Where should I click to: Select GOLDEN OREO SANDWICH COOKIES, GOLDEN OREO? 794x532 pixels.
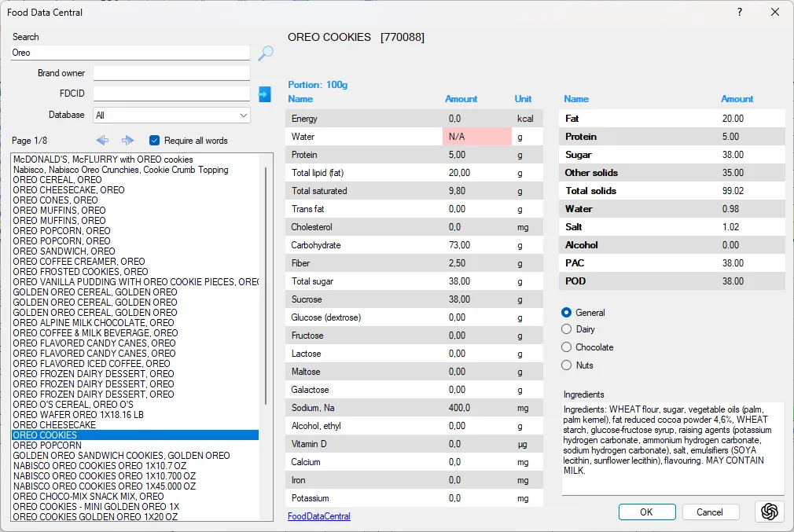pyautogui.click(x=122, y=455)
